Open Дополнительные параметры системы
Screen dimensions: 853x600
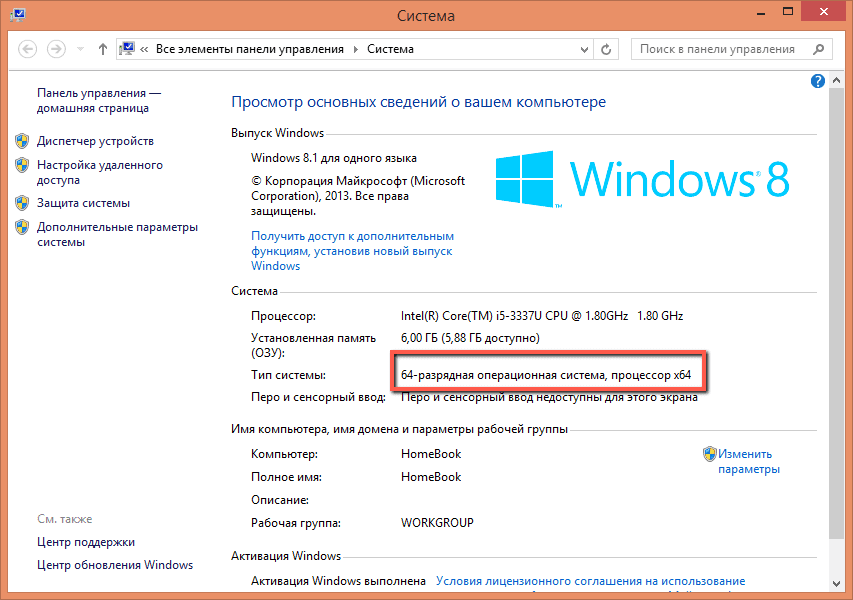pyautogui.click(x=117, y=234)
